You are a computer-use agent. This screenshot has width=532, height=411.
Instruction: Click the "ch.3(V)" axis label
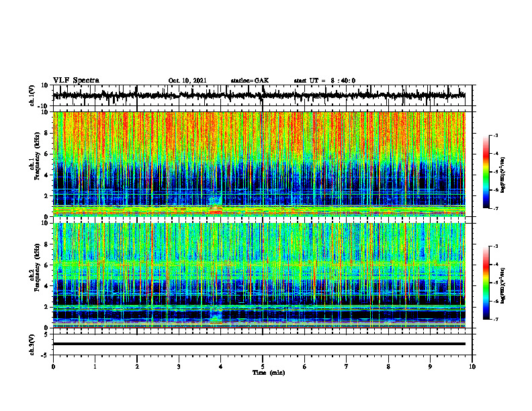[x=32, y=345]
